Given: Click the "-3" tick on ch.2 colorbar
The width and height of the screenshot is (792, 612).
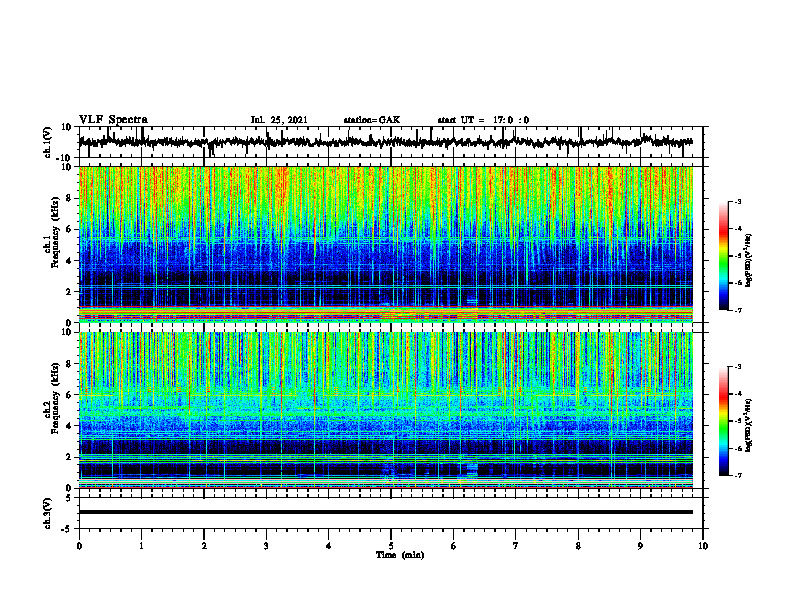Looking at the screenshot, I should click(x=737, y=367).
